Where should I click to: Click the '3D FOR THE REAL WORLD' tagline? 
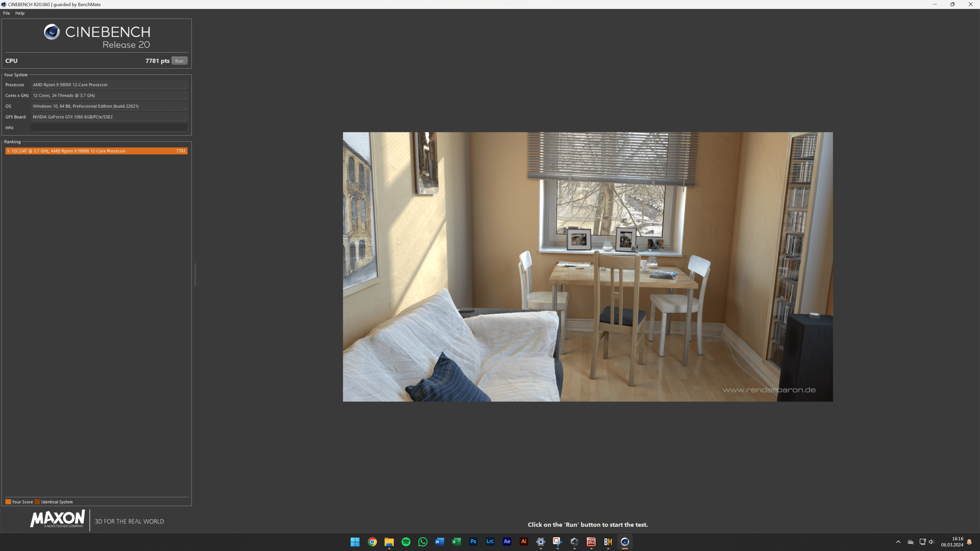pos(129,521)
